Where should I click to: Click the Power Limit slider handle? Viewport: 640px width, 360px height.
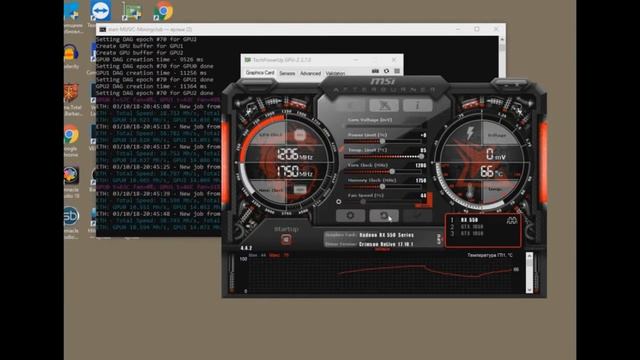(382, 141)
